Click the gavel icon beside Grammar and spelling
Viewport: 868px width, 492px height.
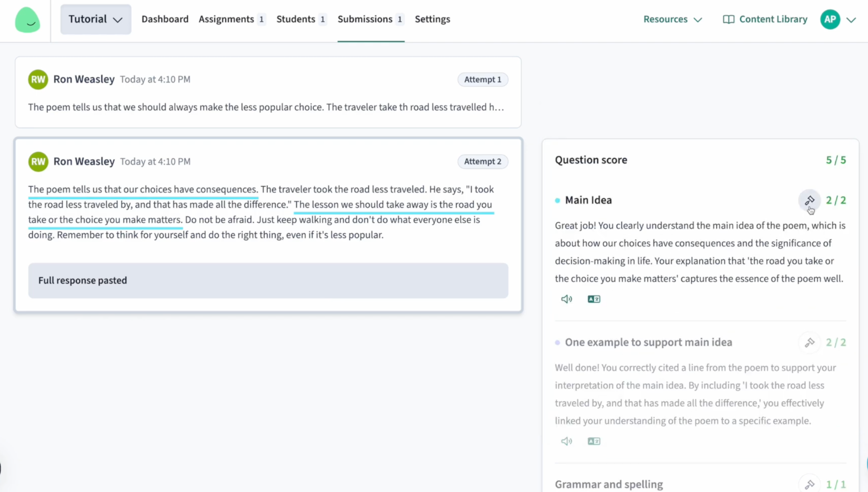click(x=810, y=484)
